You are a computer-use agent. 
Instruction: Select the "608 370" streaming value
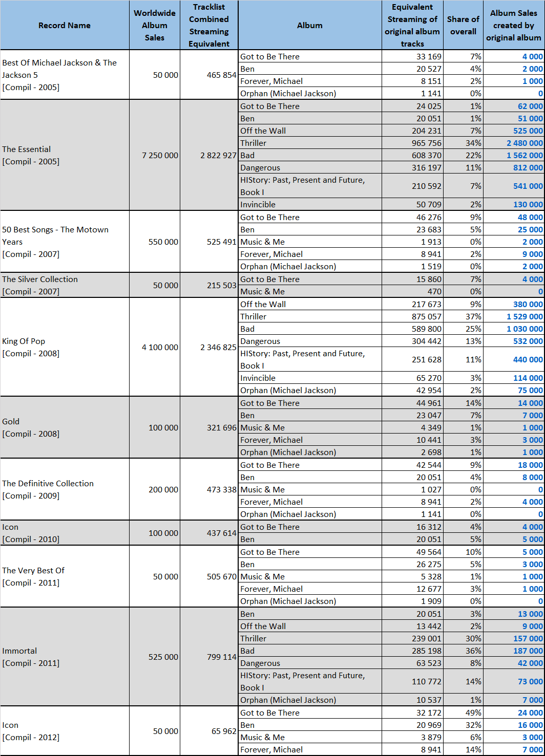pos(426,155)
